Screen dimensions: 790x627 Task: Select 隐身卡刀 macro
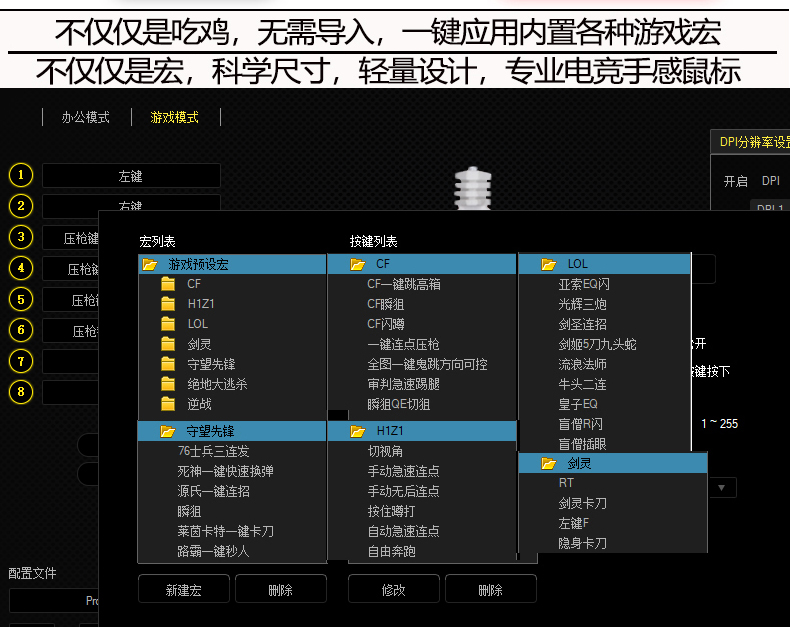pyautogui.click(x=582, y=543)
